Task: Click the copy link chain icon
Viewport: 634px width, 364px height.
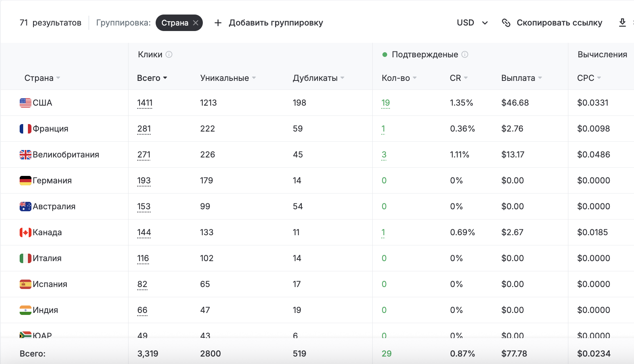Action: click(506, 23)
